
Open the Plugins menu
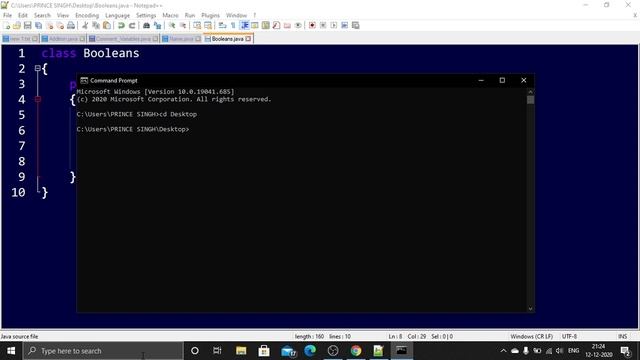tap(211, 15)
